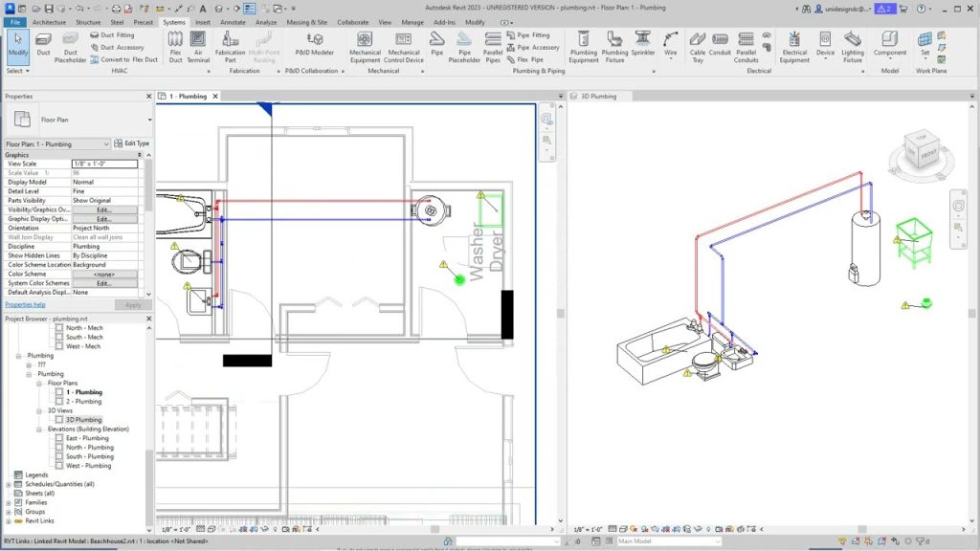Image resolution: width=980 pixels, height=551 pixels.
Task: Check the South - Mech view box
Action: pos(59,337)
